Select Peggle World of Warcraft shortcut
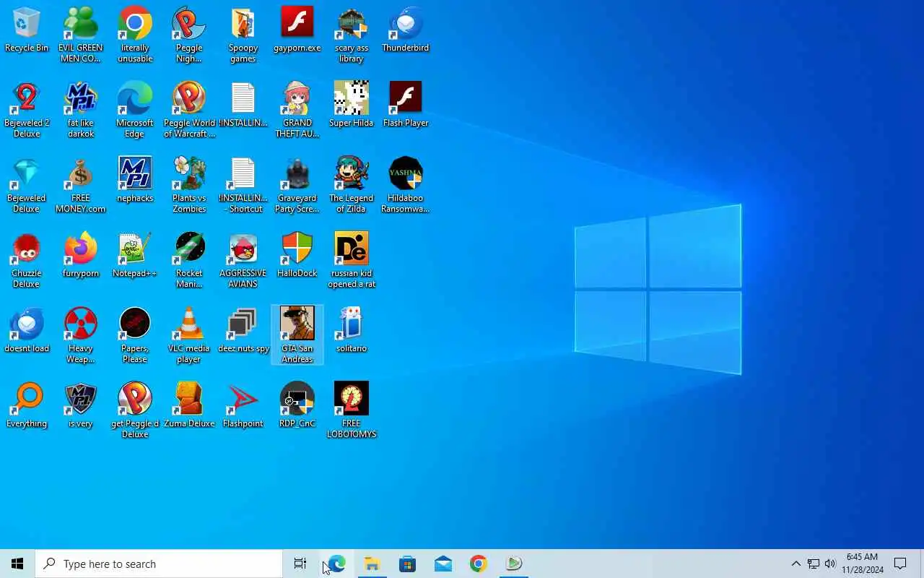 pyautogui.click(x=189, y=110)
